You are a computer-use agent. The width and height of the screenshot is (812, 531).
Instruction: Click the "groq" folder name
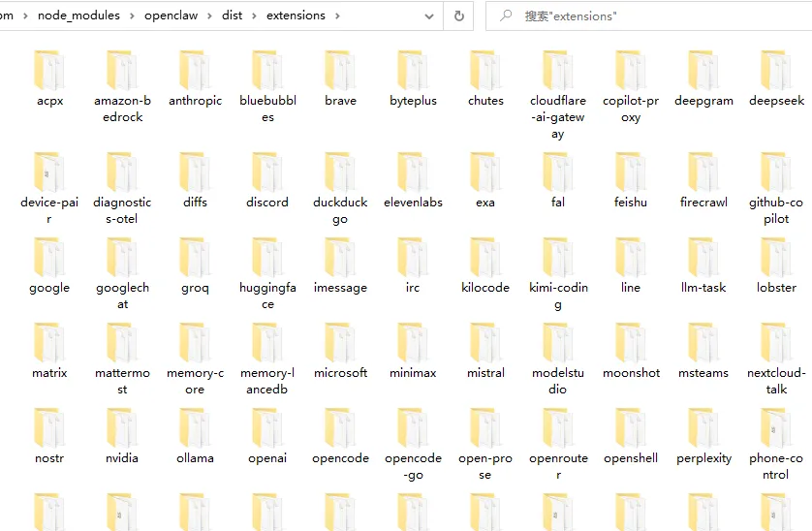(195, 288)
